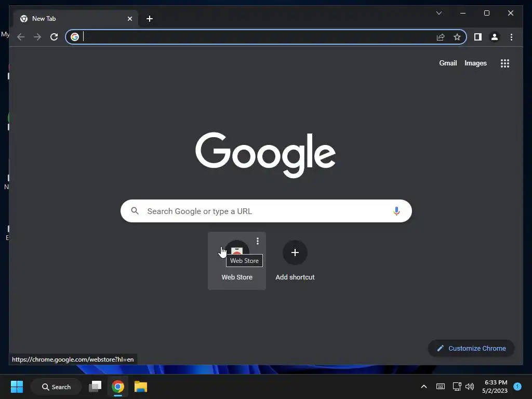
Task: Open the Chrome profile avatar
Action: pyautogui.click(x=495, y=37)
